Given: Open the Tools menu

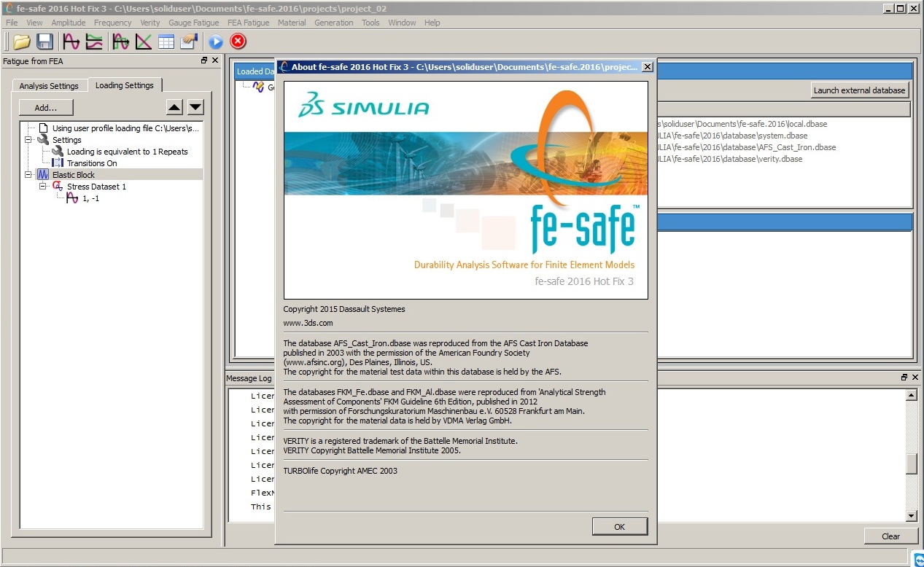Looking at the screenshot, I should [370, 23].
